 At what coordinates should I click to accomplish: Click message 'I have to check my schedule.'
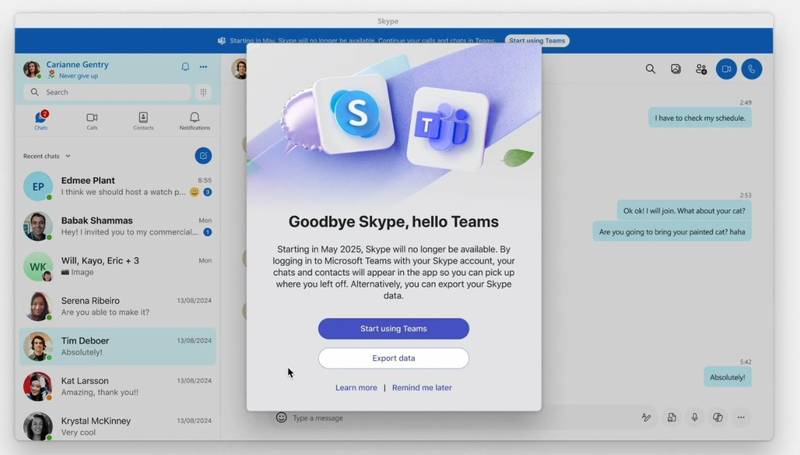[x=700, y=118]
